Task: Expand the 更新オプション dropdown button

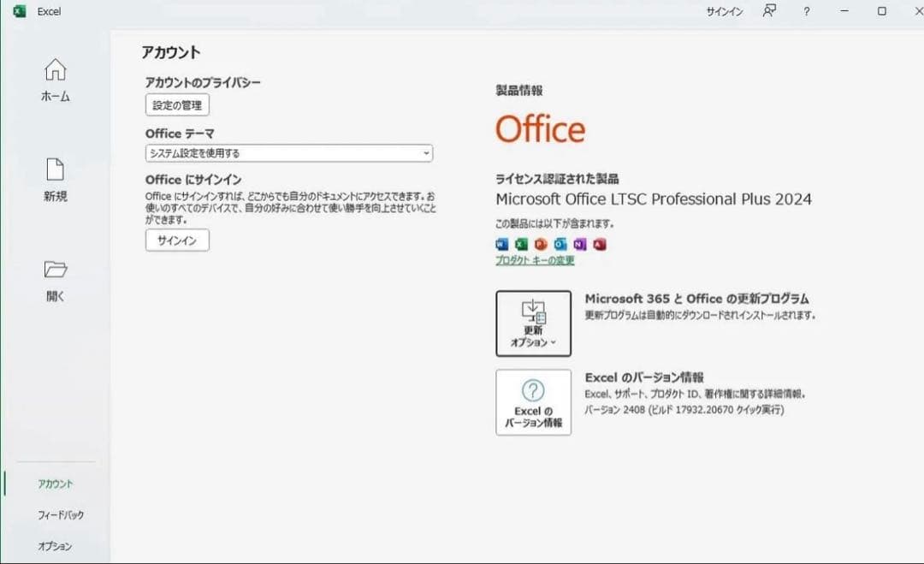Action: tap(533, 324)
